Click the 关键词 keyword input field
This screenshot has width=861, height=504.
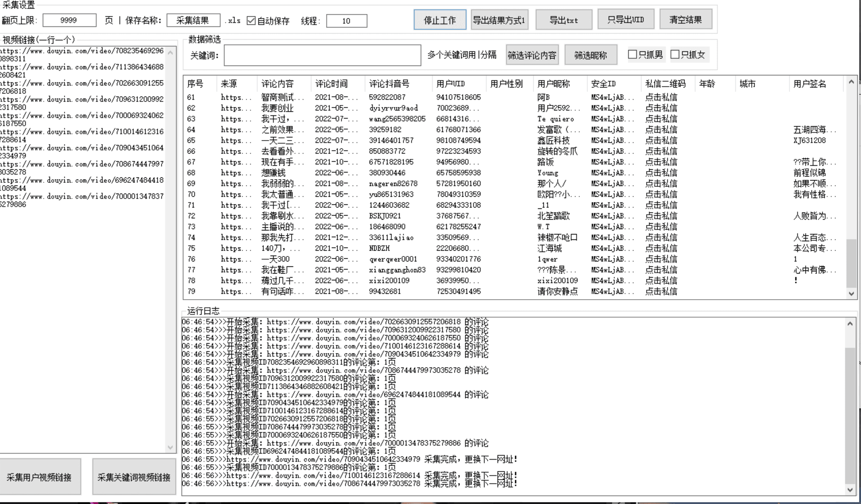tap(322, 55)
